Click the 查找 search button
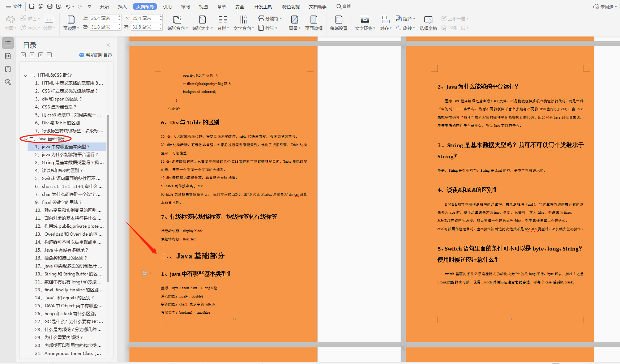 (344, 7)
